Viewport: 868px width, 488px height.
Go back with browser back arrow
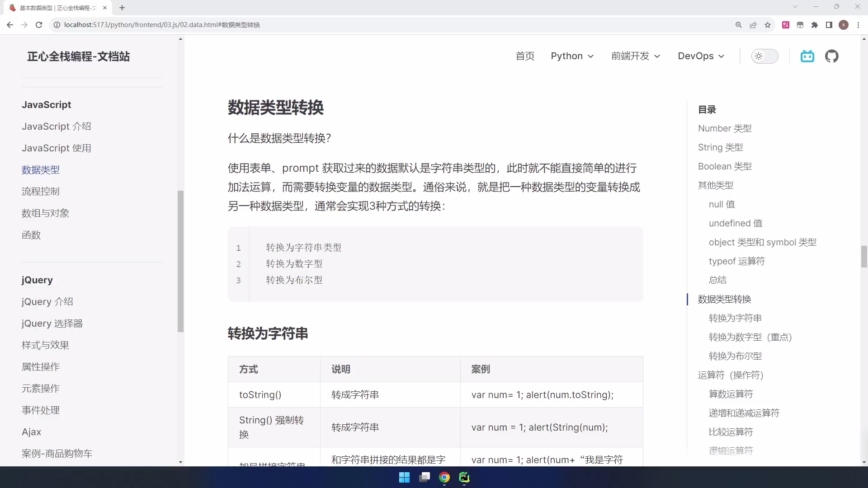(x=9, y=25)
